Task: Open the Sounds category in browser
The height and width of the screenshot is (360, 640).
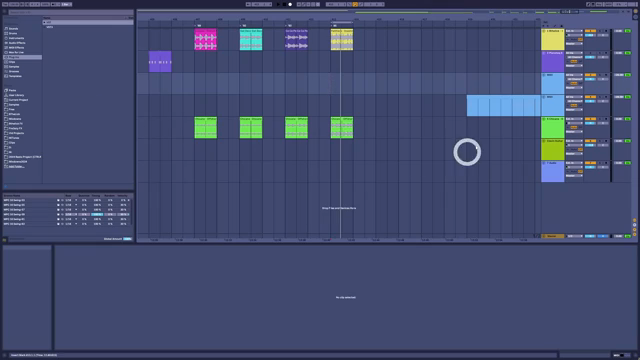Action: pos(13,29)
